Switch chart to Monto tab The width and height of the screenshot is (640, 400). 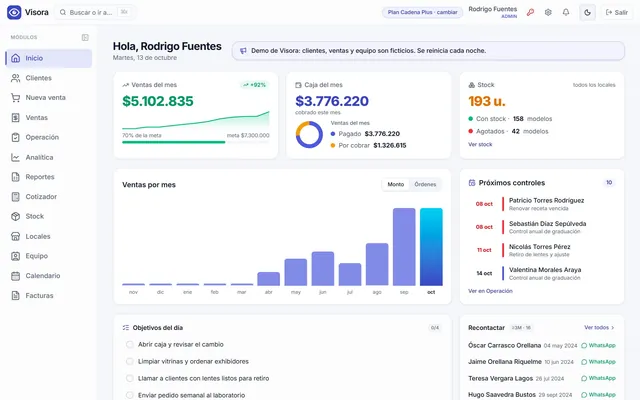pos(396,184)
